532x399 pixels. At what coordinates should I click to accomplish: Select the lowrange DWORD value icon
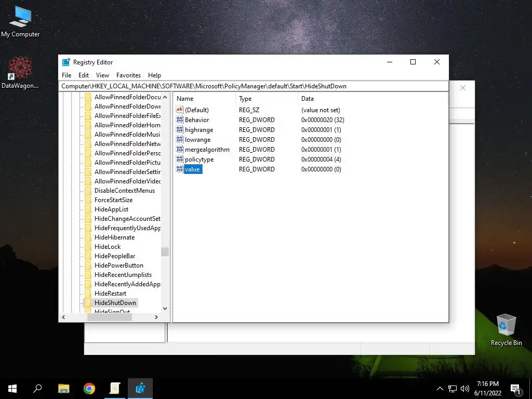(179, 139)
